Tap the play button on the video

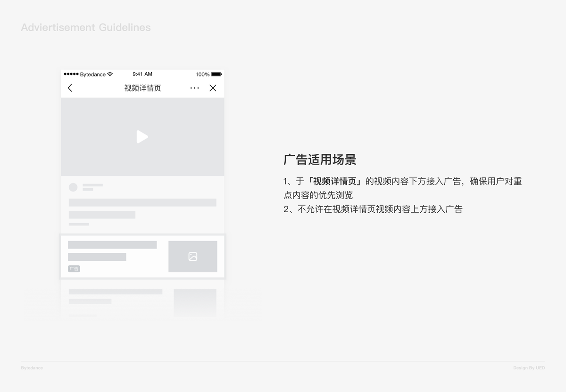pyautogui.click(x=142, y=137)
